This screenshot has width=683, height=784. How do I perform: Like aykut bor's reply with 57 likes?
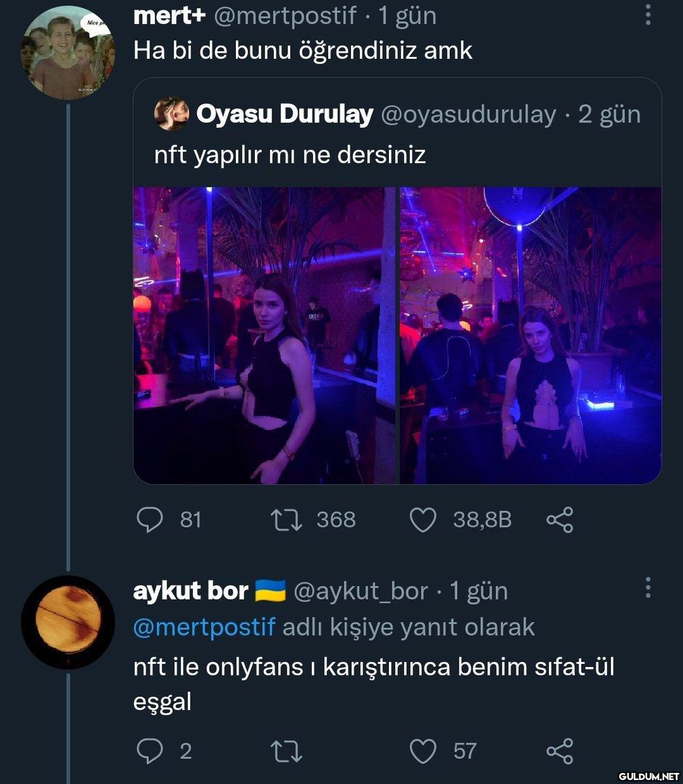point(422,751)
